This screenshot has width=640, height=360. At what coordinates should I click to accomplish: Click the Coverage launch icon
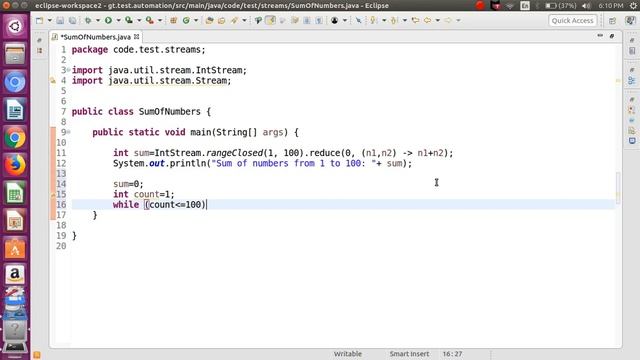(129, 20)
